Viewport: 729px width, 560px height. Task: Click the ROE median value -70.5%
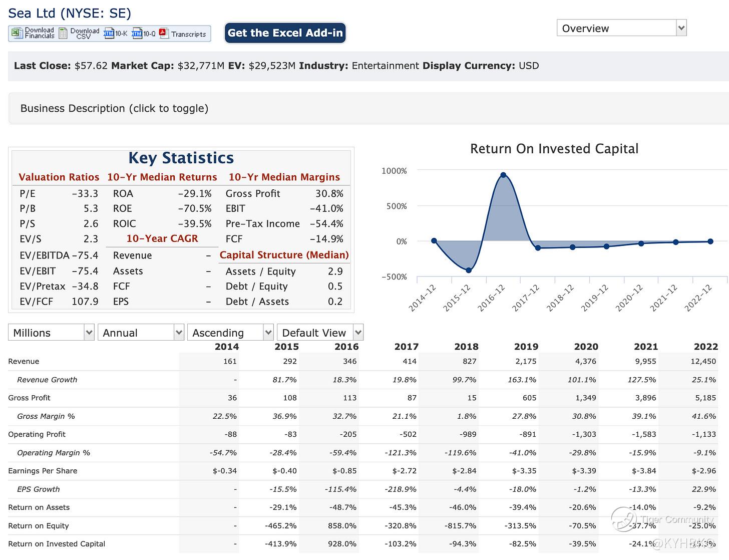[x=195, y=208]
